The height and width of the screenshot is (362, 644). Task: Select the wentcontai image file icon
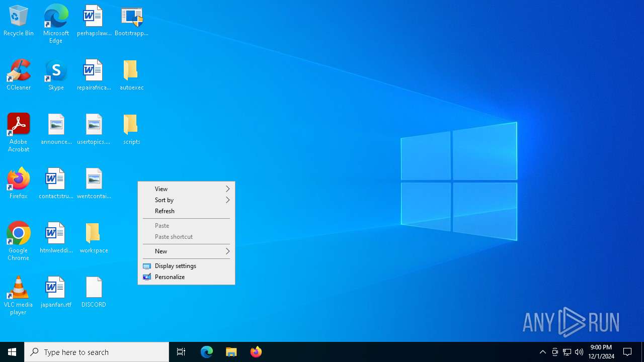(x=94, y=184)
